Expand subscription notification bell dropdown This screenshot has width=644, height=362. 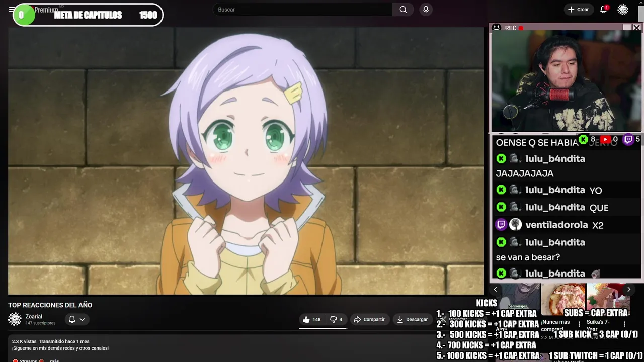pyautogui.click(x=77, y=320)
